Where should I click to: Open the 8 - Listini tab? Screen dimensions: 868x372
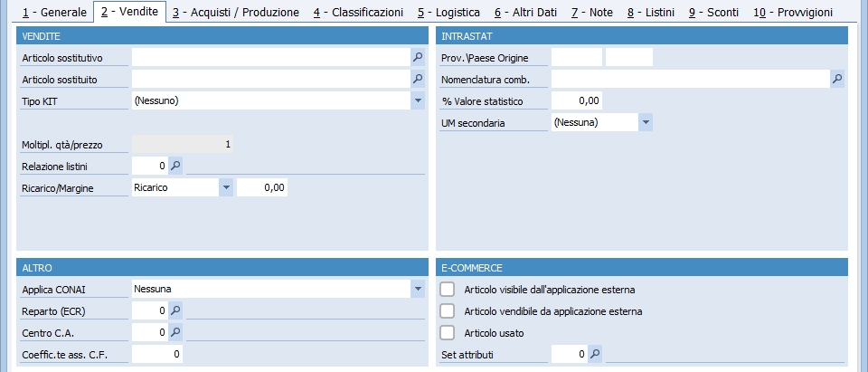pyautogui.click(x=652, y=12)
